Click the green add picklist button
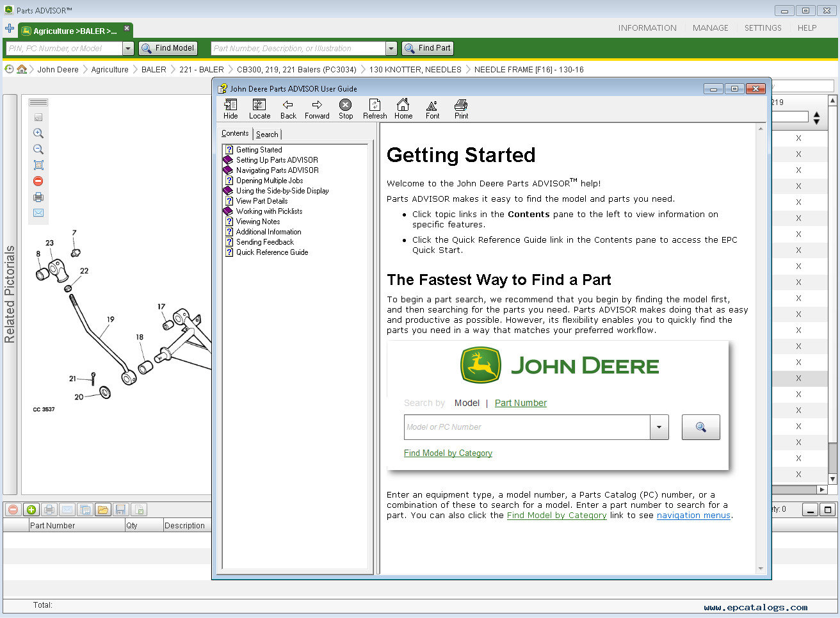Viewport: 840px width, 618px height. [31, 510]
